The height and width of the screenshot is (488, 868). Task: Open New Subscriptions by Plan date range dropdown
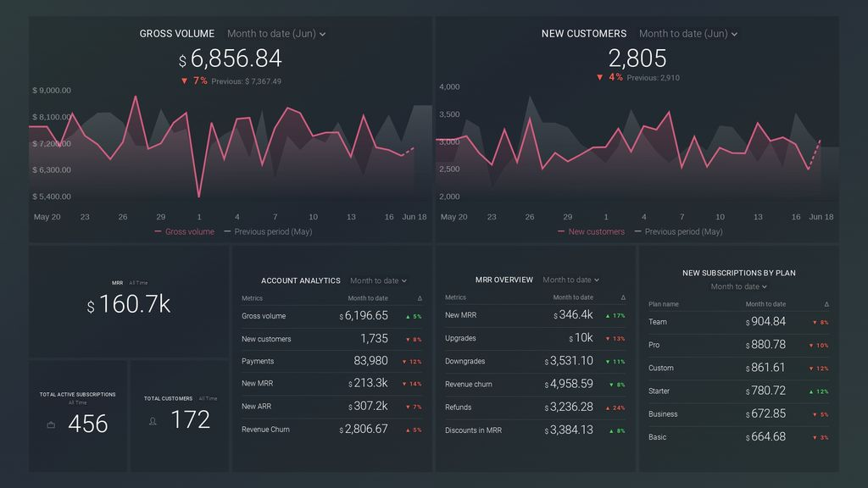coord(738,286)
